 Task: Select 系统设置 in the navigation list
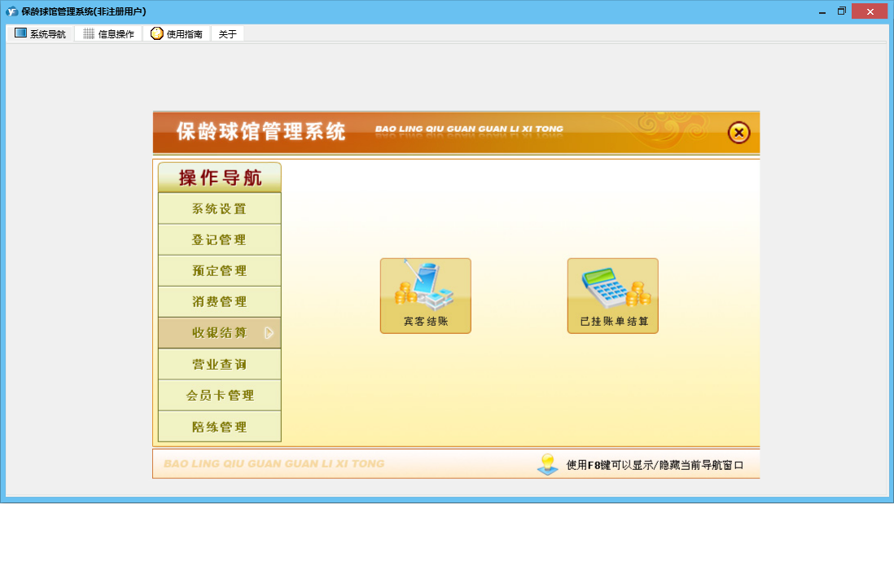pos(220,208)
